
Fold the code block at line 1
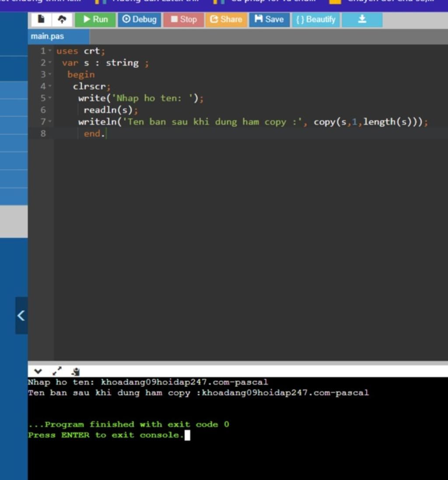coord(50,51)
